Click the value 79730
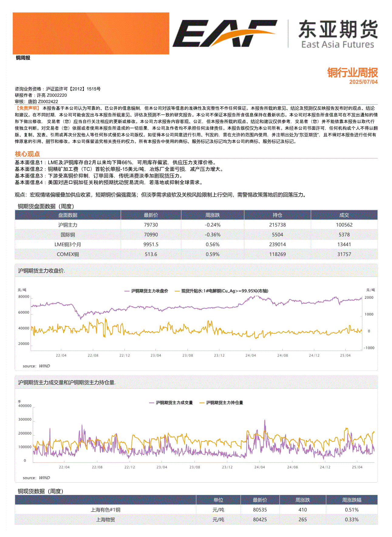 (x=151, y=225)
